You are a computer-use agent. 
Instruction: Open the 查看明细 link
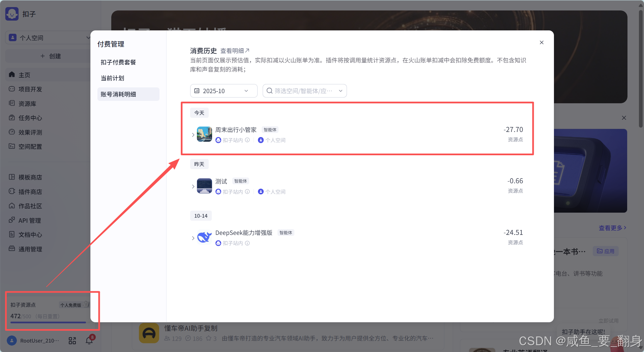[235, 51]
